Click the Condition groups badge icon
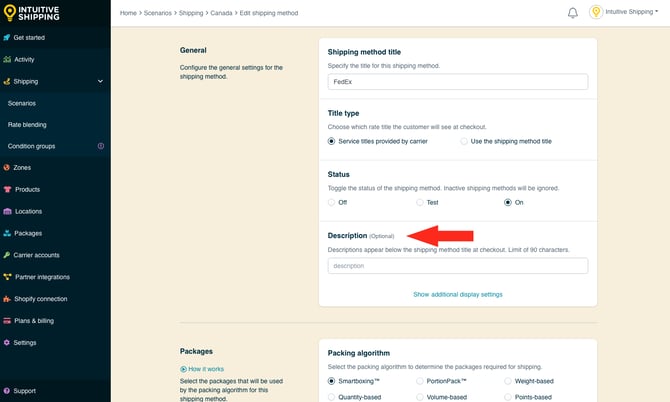This screenshot has height=402, width=670. (101, 146)
